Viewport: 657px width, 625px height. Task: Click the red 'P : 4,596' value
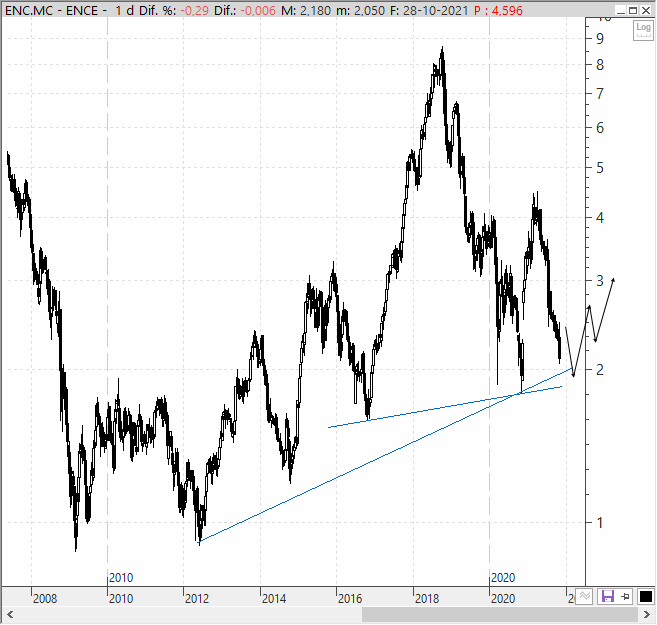(x=498, y=10)
